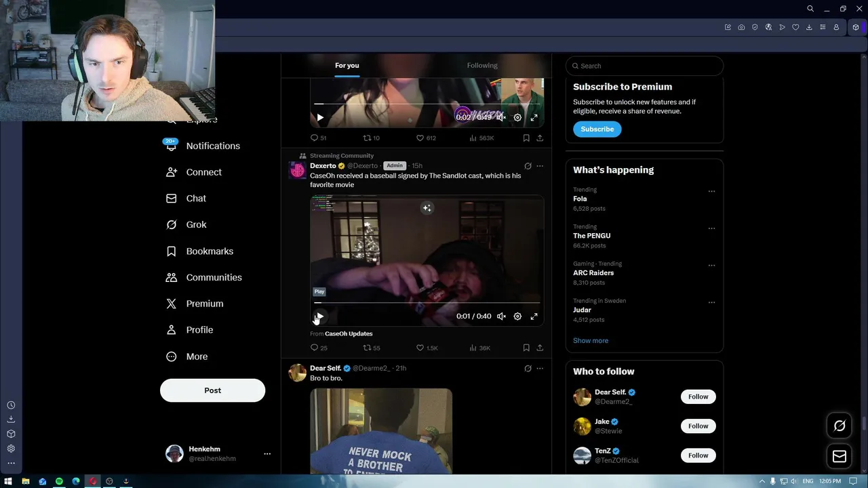Like the Dexerto post with 1.5K likes
Screen dimensions: 868x488
coord(427,348)
